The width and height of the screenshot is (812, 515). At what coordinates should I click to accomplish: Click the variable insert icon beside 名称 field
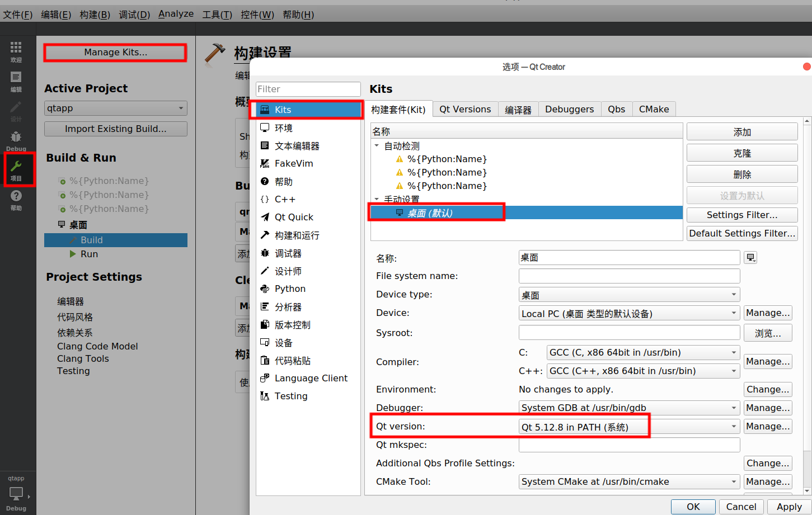(x=750, y=257)
